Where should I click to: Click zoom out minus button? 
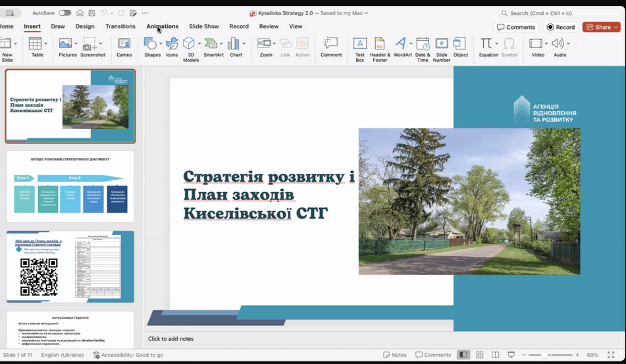(x=524, y=355)
